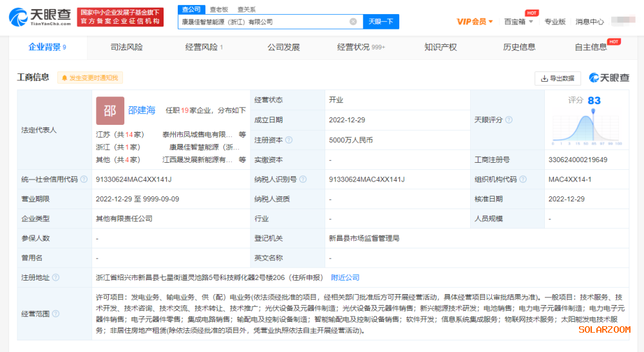
Task: Switch to the 查老板 search tab
Action: click(x=219, y=9)
